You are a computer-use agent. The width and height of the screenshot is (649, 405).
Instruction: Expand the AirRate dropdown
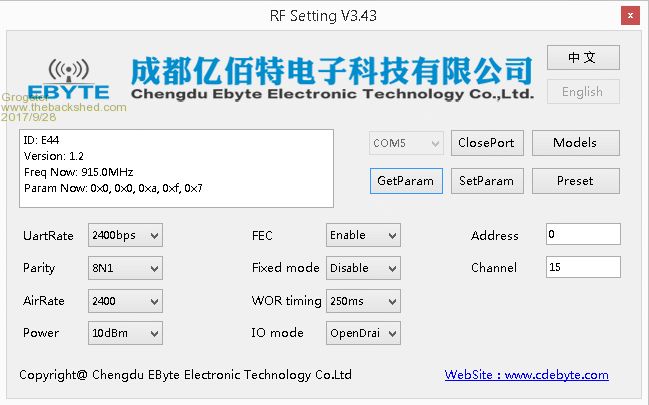(x=125, y=300)
